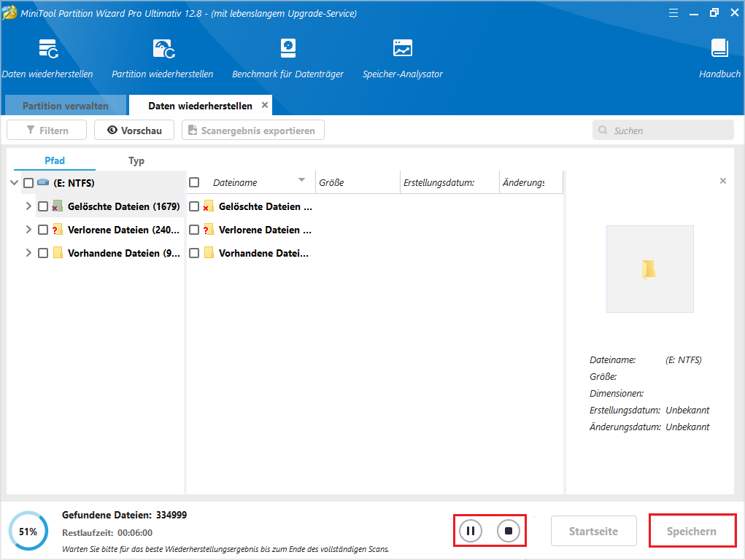Pause the running scan
Image resolution: width=745 pixels, height=560 pixels.
pos(471,531)
